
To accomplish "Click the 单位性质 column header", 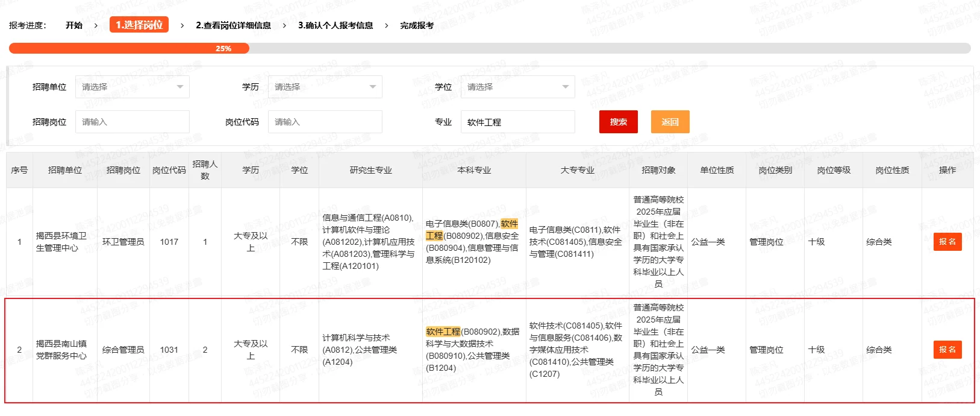I will (717, 170).
